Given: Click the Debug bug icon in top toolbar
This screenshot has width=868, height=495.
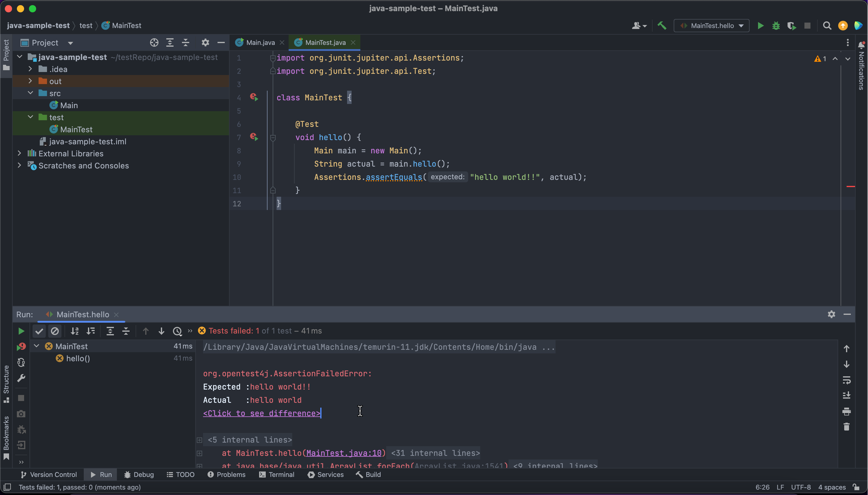Looking at the screenshot, I should point(776,26).
